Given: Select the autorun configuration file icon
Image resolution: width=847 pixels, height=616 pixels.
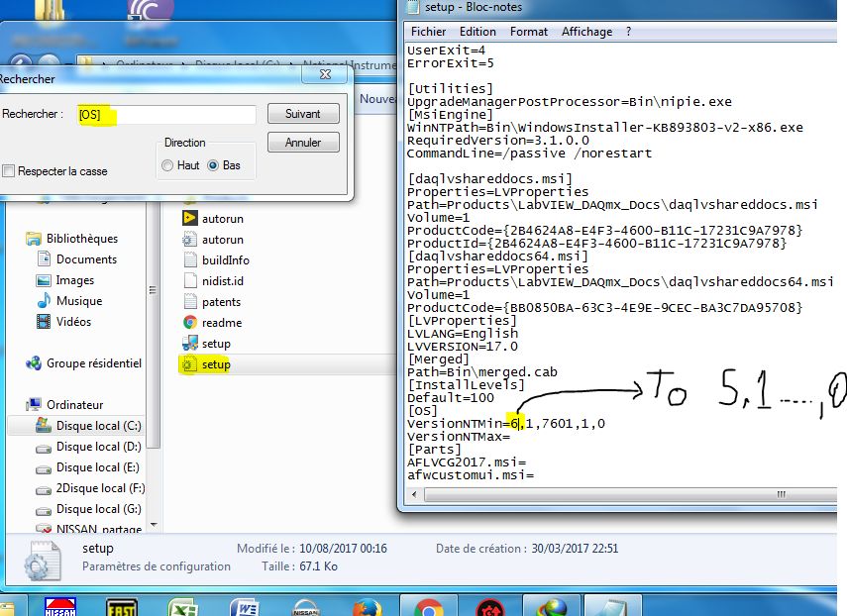Looking at the screenshot, I should coord(189,239).
